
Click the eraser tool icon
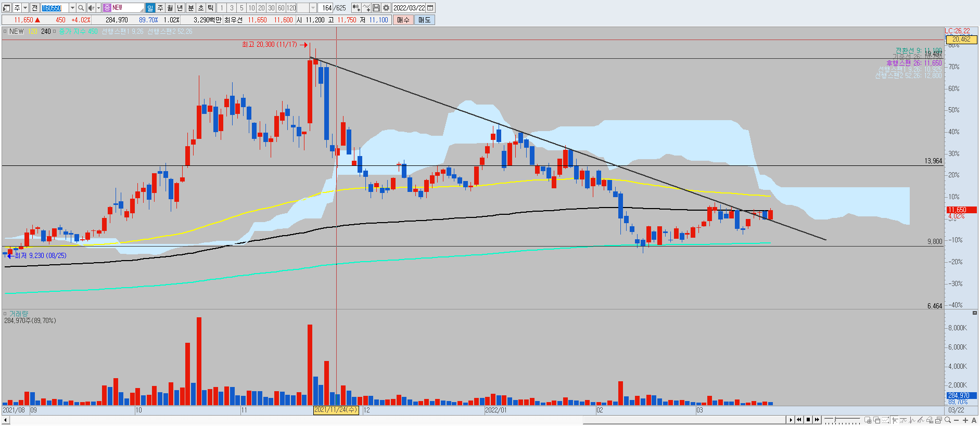(x=930, y=420)
